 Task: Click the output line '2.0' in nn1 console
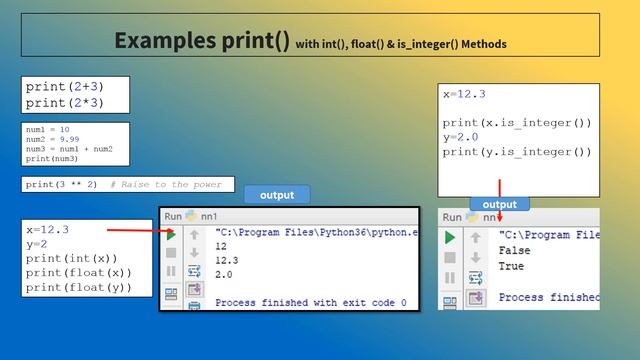coord(224,275)
